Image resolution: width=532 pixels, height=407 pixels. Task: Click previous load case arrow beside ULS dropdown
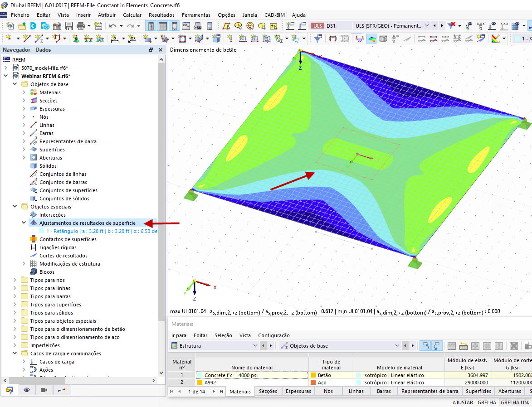(x=434, y=26)
